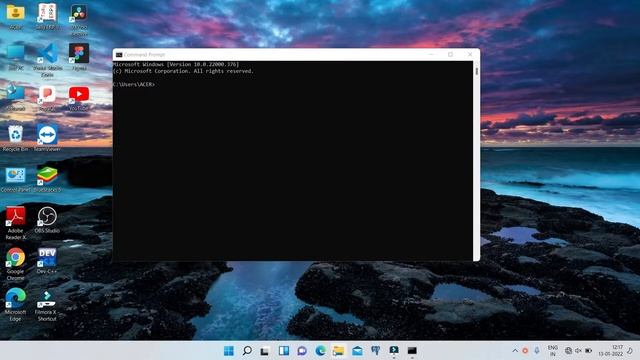Click the battery tray icon
The width and height of the screenshot is (640, 360).
tap(589, 351)
